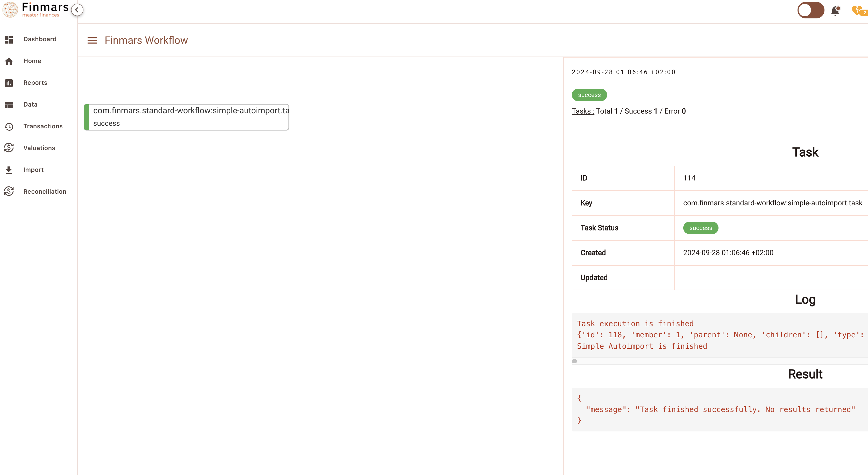Click the Finmars Workflow title

click(x=146, y=40)
